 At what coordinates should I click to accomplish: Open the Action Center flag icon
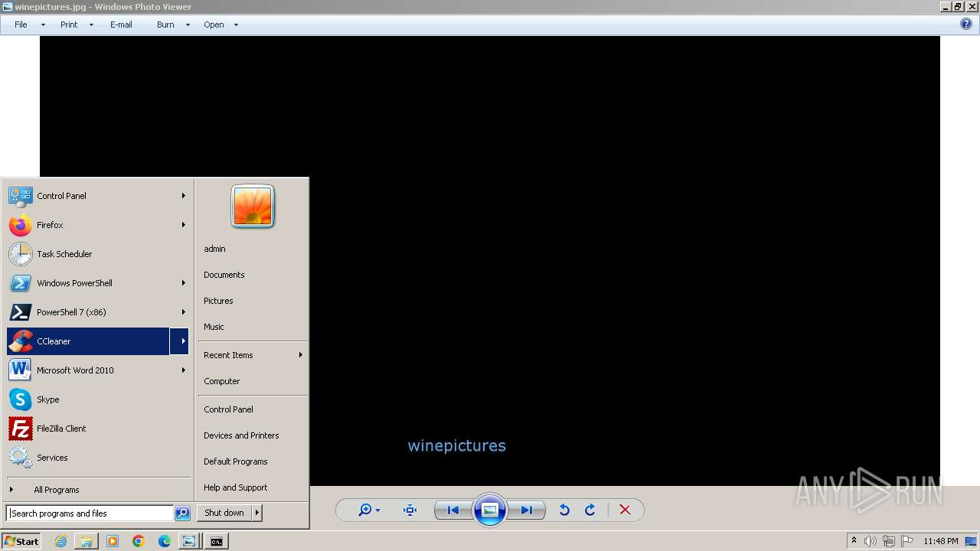[907, 541]
